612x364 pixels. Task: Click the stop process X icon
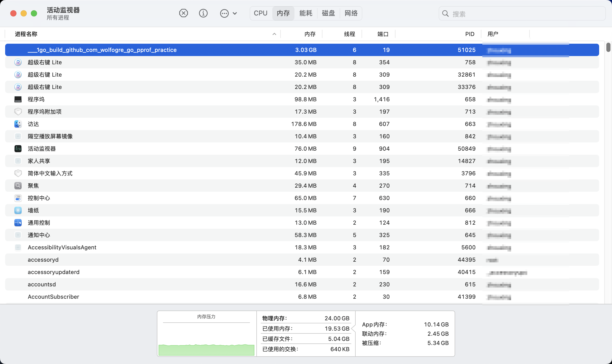pyautogui.click(x=183, y=13)
